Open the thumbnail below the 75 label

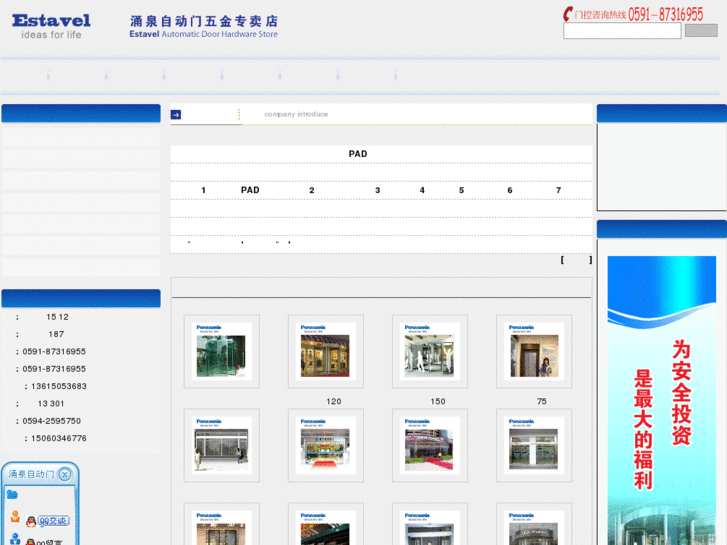(534, 445)
